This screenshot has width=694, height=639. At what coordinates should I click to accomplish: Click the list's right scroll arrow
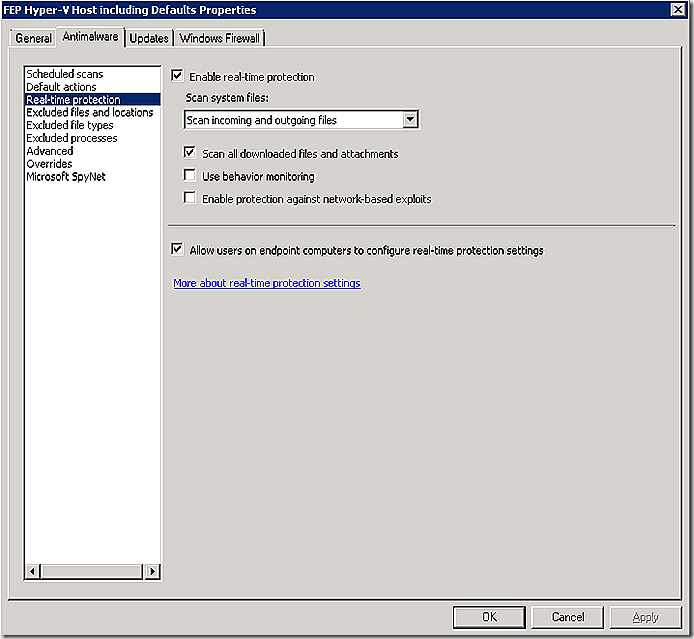point(152,571)
